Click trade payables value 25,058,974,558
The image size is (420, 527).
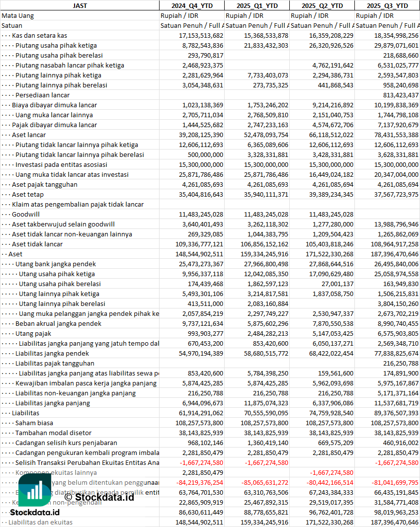pos(397,274)
